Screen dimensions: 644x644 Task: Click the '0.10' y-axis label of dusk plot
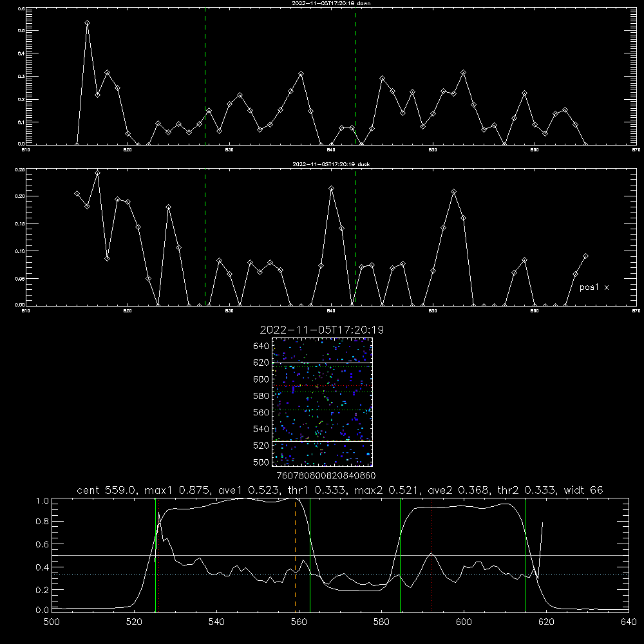(20, 251)
